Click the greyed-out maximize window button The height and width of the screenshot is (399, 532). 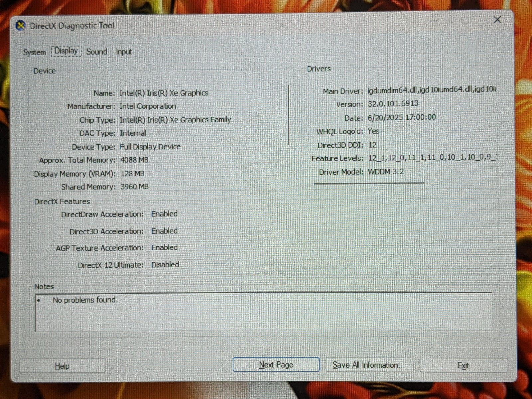[x=465, y=20]
